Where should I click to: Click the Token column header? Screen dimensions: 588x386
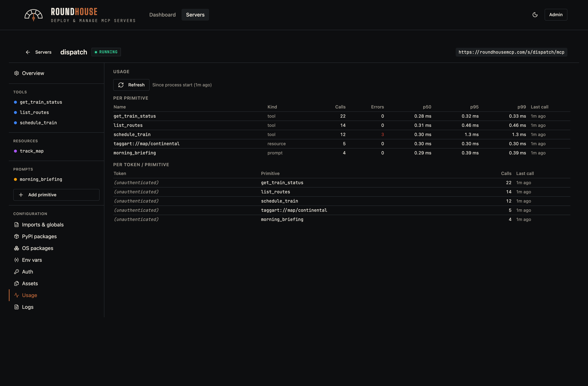(x=120, y=174)
